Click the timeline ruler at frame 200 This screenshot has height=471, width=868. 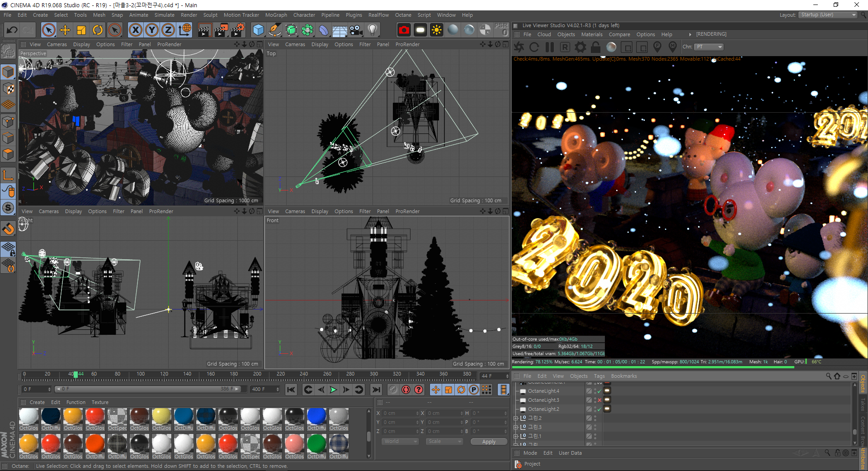click(257, 374)
